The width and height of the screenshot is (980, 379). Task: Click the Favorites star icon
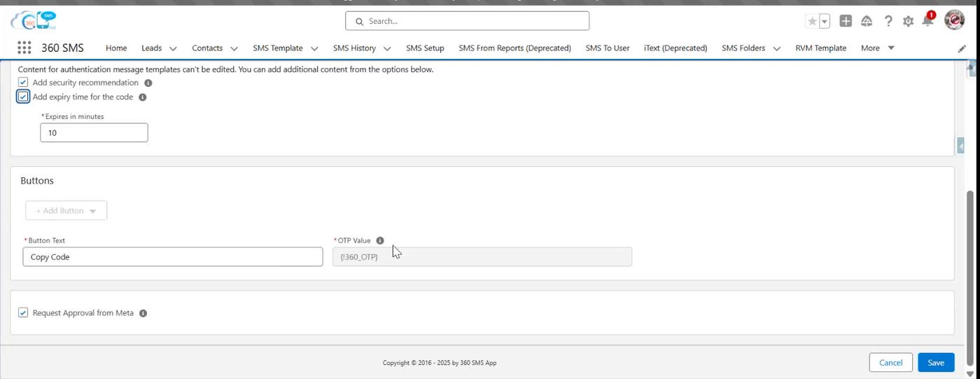click(x=812, y=21)
